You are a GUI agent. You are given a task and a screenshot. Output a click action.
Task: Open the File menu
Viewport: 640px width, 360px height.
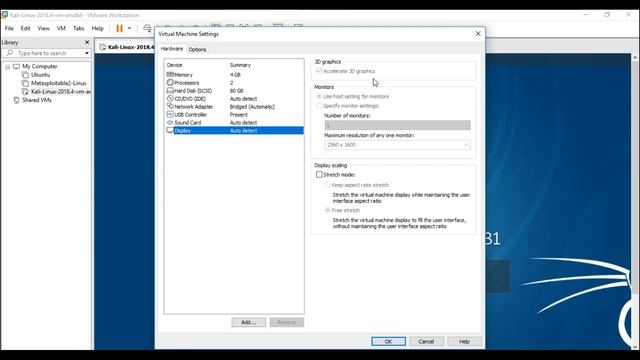pos(9,28)
